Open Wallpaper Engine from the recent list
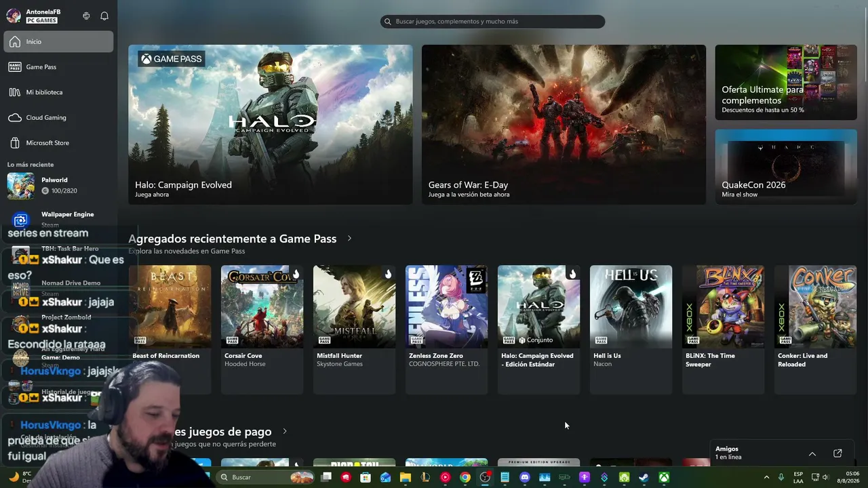Image resolution: width=868 pixels, height=488 pixels. click(58, 219)
